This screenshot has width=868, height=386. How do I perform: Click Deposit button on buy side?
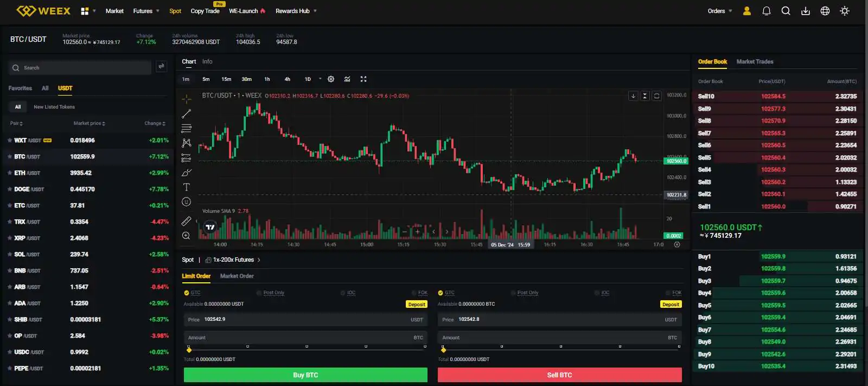coord(417,305)
